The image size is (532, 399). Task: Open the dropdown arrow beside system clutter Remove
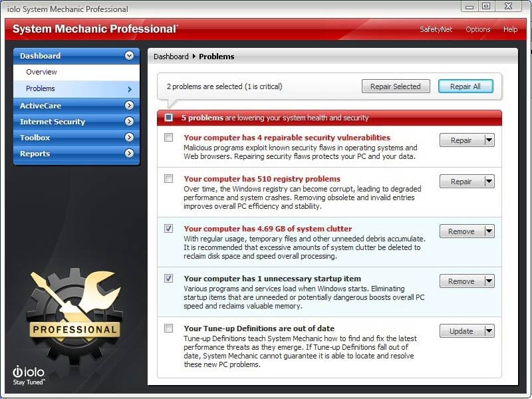(489, 231)
